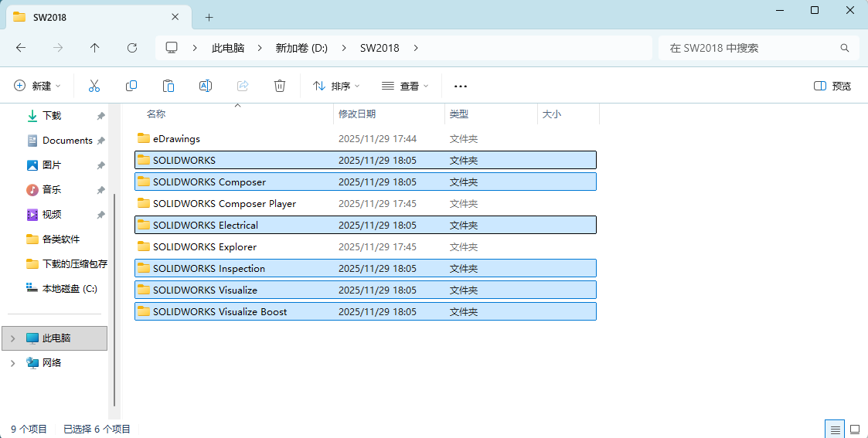The image size is (868, 438).
Task: Click the Cut scissors icon
Action: pyautogui.click(x=94, y=86)
